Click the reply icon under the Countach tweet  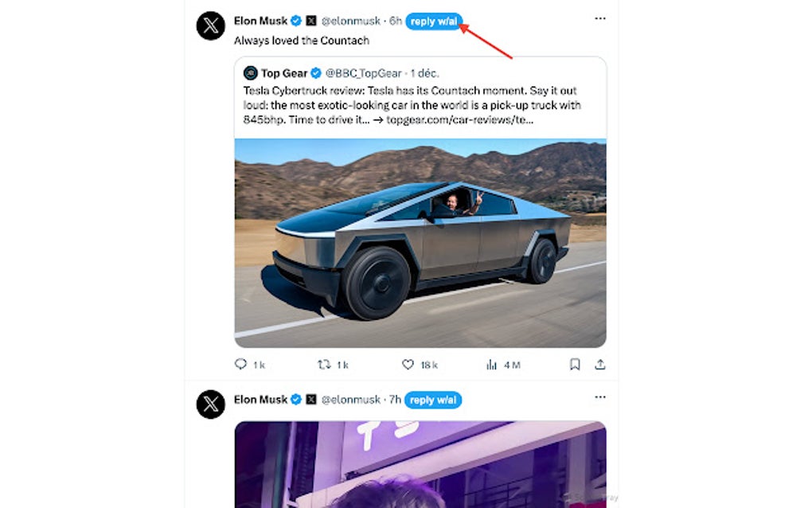[x=241, y=365]
